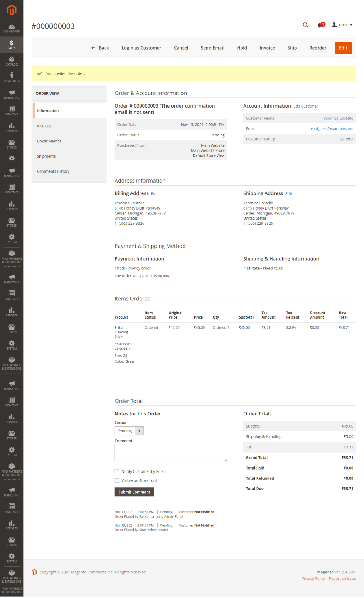Open the Privacy Policy link
The width and height of the screenshot is (364, 598).
click(313, 579)
